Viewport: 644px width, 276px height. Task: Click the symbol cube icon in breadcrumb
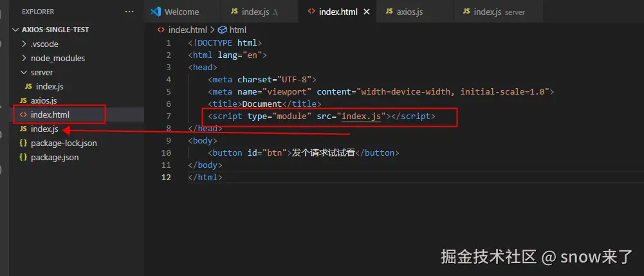point(222,30)
